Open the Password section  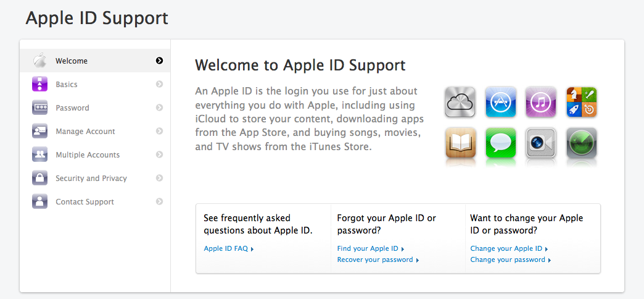point(95,107)
